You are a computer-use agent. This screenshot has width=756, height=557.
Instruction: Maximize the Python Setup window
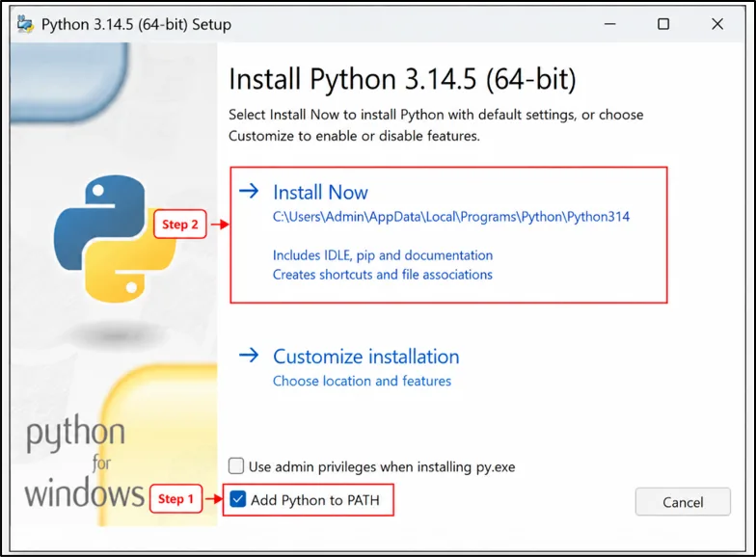663,24
